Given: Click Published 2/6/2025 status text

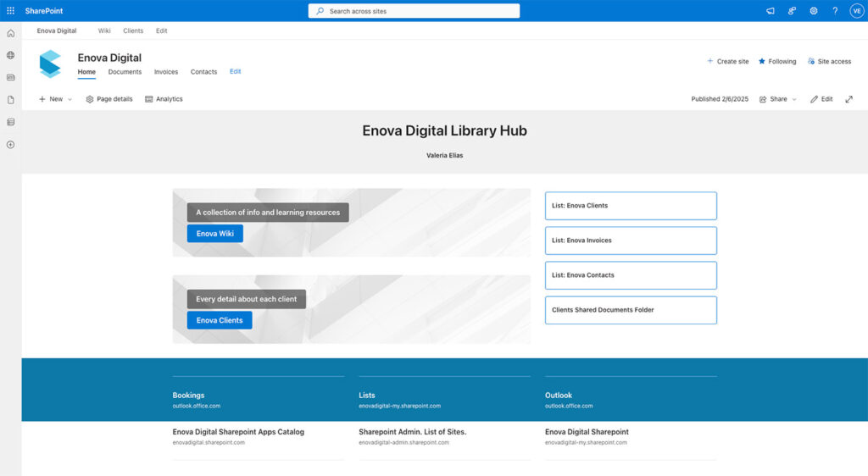Looking at the screenshot, I should pyautogui.click(x=719, y=99).
